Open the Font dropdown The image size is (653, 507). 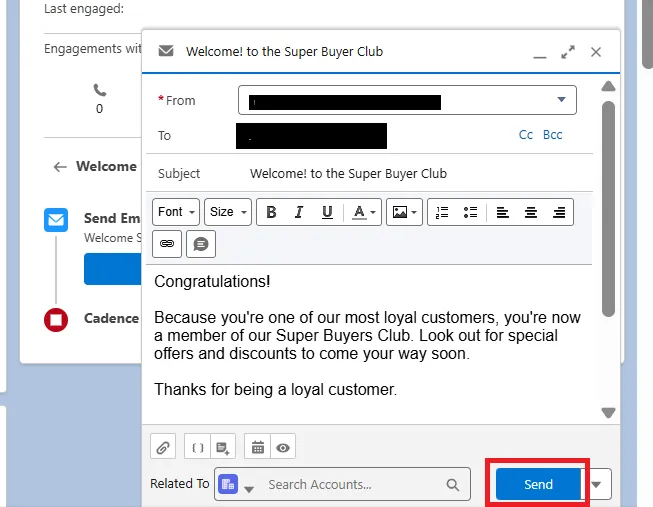(176, 212)
